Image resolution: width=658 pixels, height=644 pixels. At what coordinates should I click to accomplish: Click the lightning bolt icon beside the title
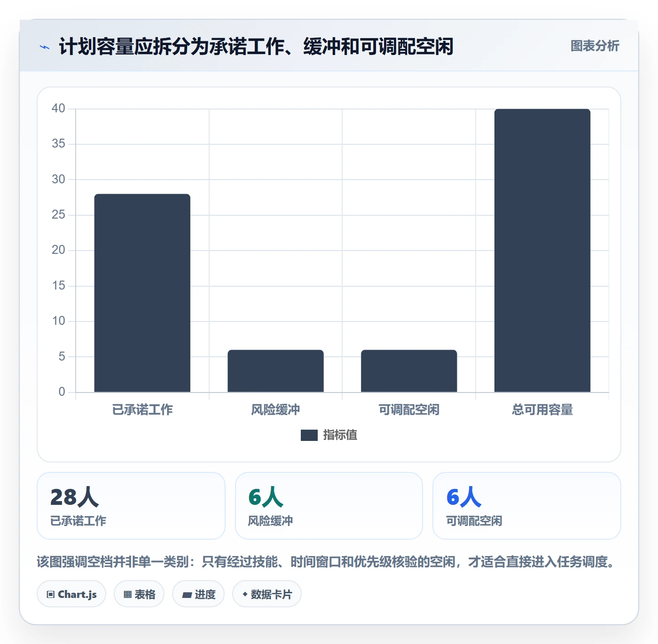tap(45, 47)
